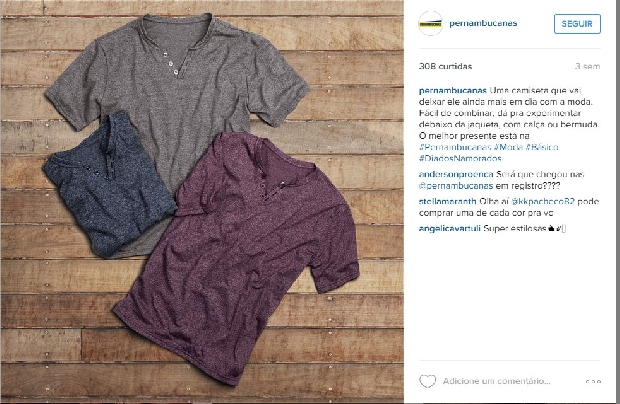
Task: Click the 3 sem post timestamp
Action: click(x=588, y=66)
